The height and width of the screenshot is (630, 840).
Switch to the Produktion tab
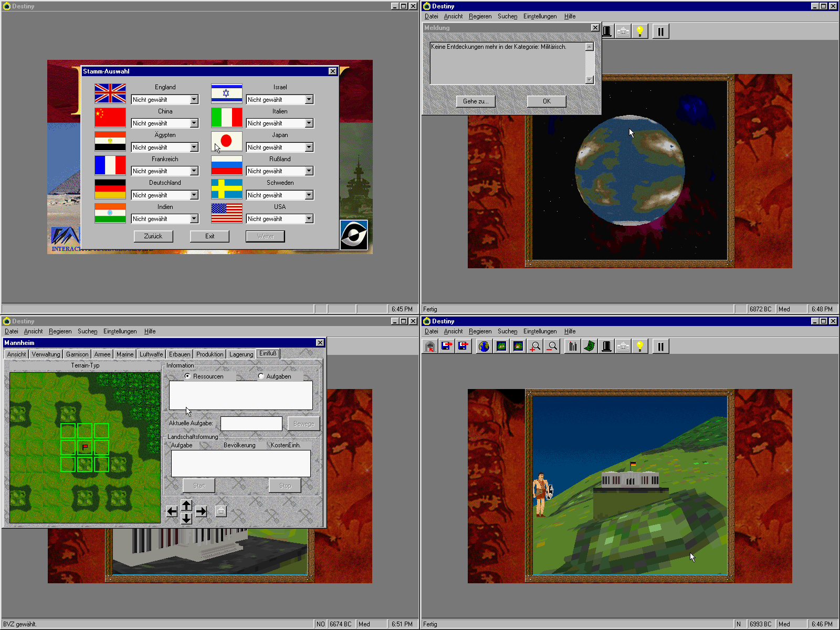click(210, 354)
